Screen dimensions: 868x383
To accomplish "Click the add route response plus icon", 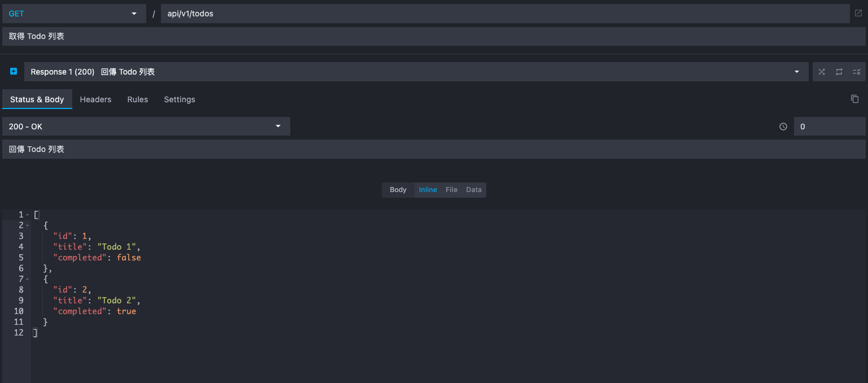I will click(x=14, y=72).
